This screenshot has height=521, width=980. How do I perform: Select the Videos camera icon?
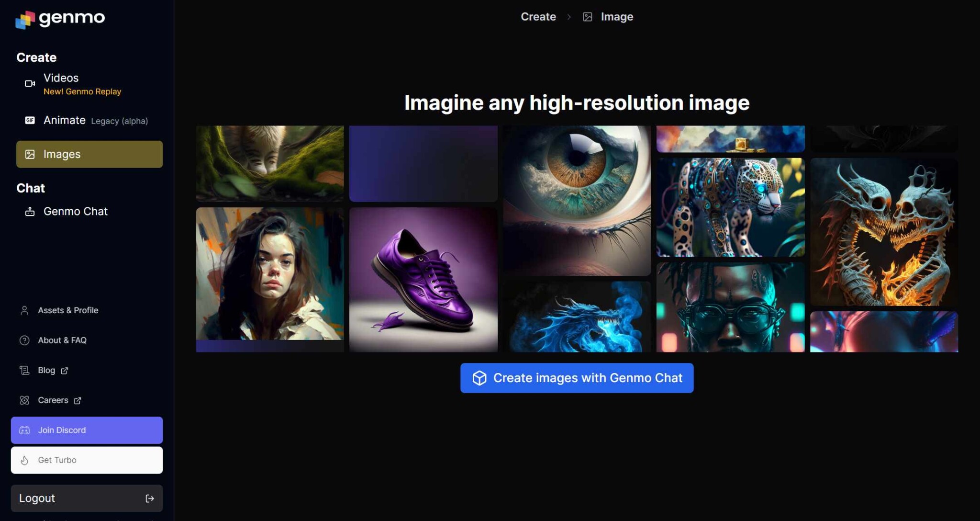point(30,83)
